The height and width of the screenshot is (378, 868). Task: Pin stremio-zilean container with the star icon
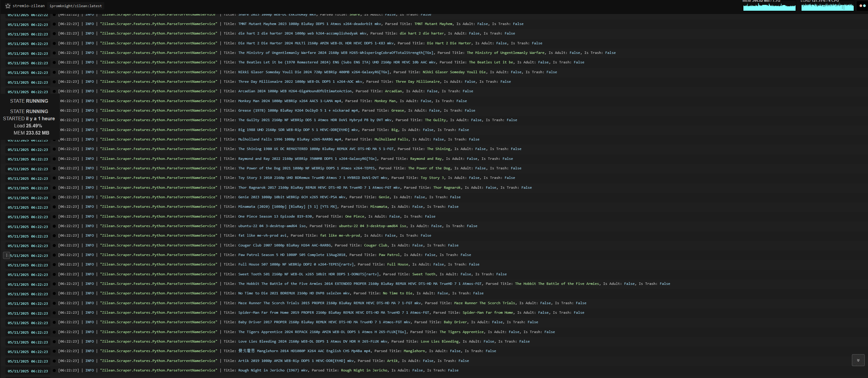click(x=8, y=6)
